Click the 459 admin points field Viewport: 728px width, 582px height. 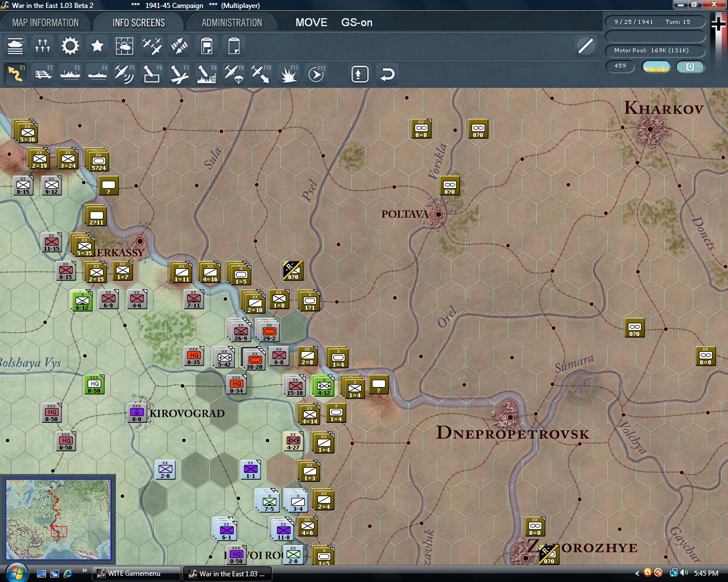tap(621, 66)
